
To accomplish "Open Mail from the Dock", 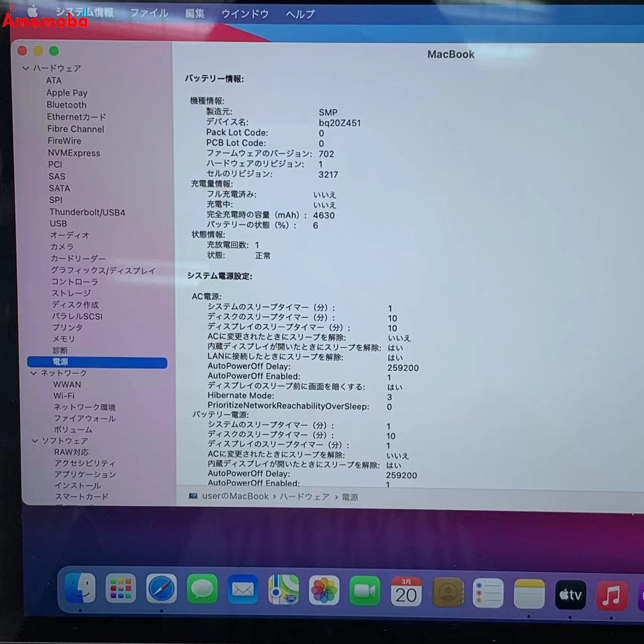I will pyautogui.click(x=242, y=589).
